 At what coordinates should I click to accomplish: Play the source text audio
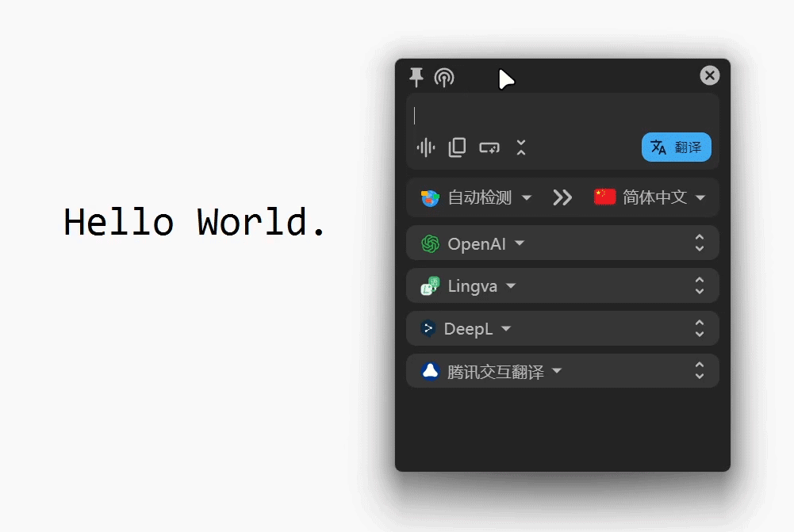click(426, 147)
